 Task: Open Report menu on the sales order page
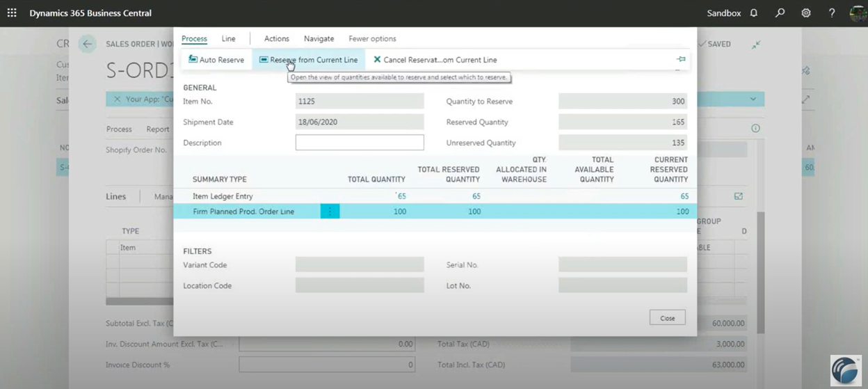(x=158, y=129)
